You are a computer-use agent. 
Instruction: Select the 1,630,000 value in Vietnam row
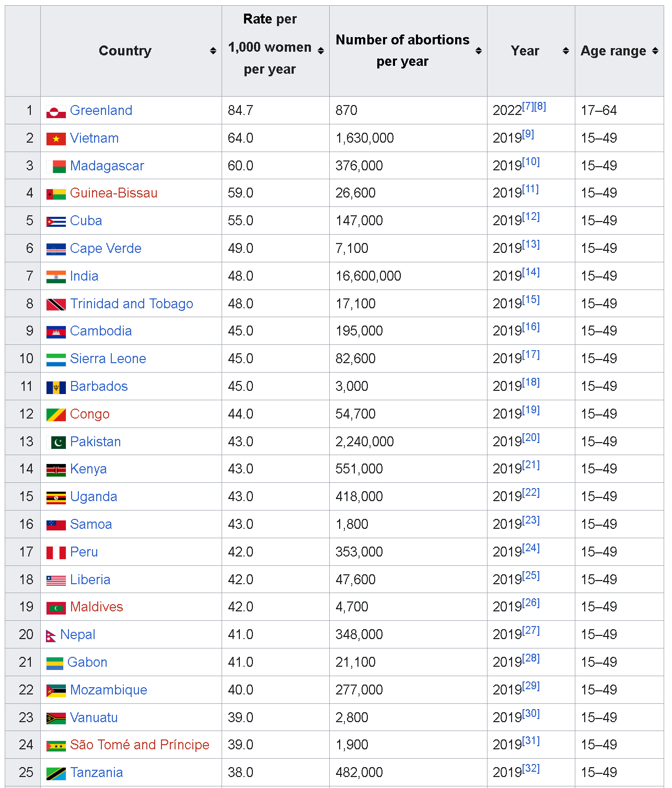[365, 138]
